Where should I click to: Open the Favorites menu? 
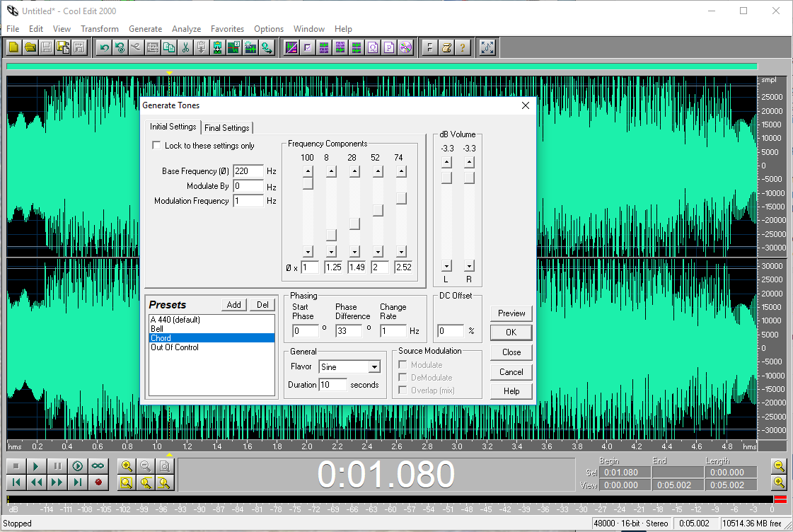(227, 29)
